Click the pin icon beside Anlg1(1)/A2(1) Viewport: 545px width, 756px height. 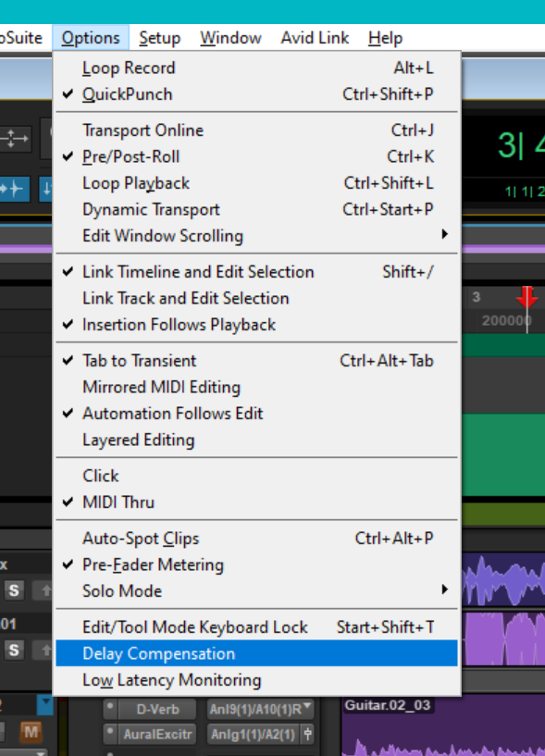(x=308, y=734)
